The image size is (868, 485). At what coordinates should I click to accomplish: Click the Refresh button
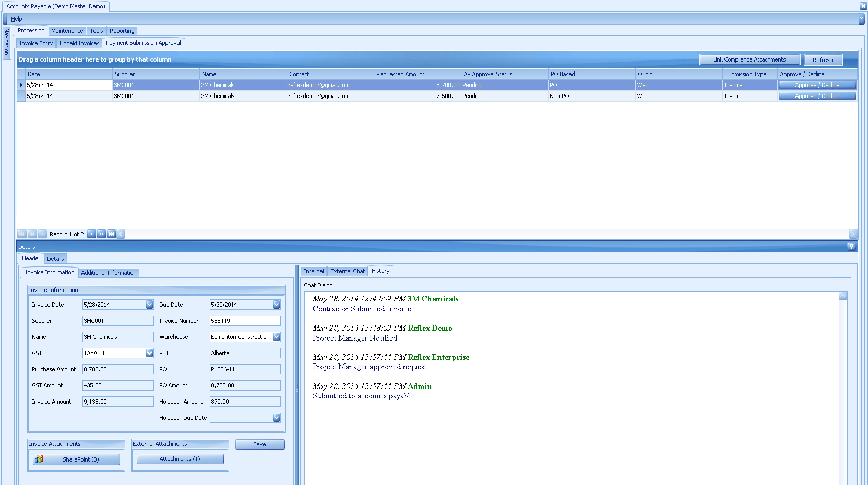[823, 59]
